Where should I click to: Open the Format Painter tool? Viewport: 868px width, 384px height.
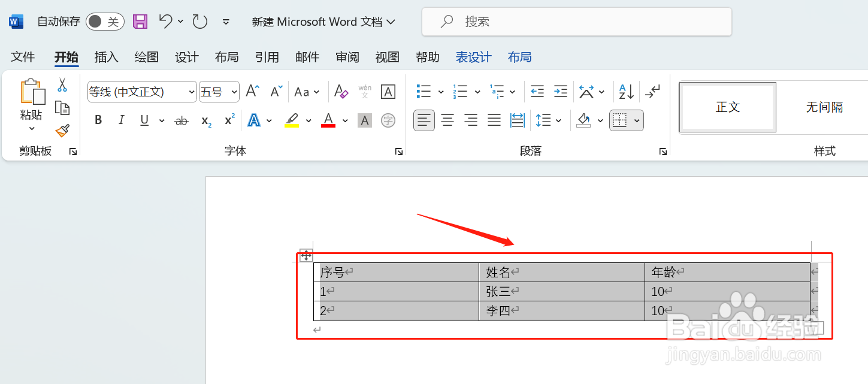[62, 131]
